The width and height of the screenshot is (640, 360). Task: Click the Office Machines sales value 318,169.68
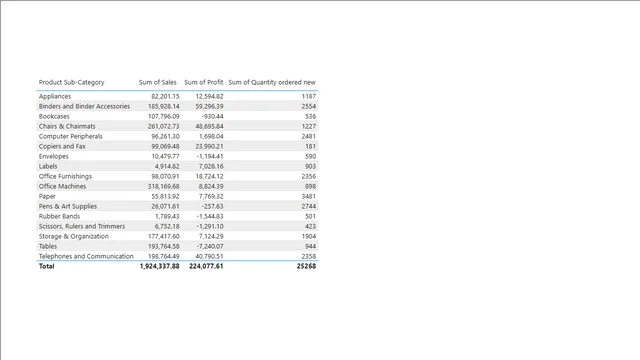tap(164, 186)
